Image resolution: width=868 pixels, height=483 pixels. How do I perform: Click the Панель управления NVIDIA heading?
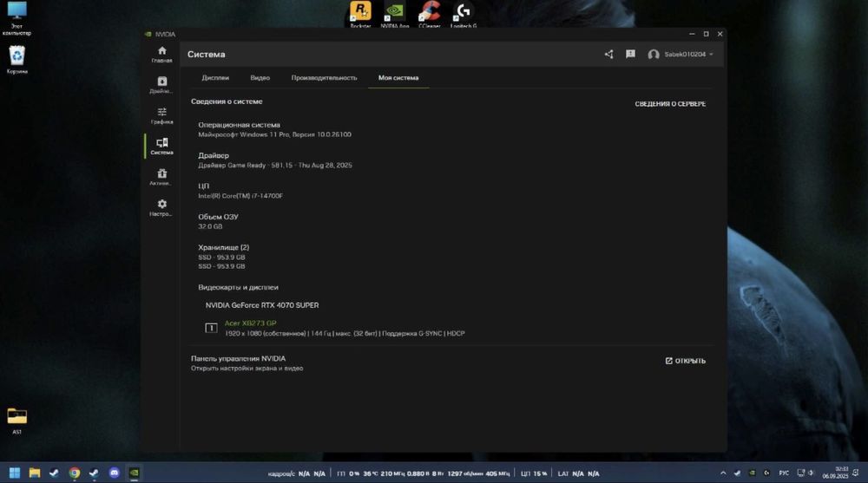[x=238, y=358]
